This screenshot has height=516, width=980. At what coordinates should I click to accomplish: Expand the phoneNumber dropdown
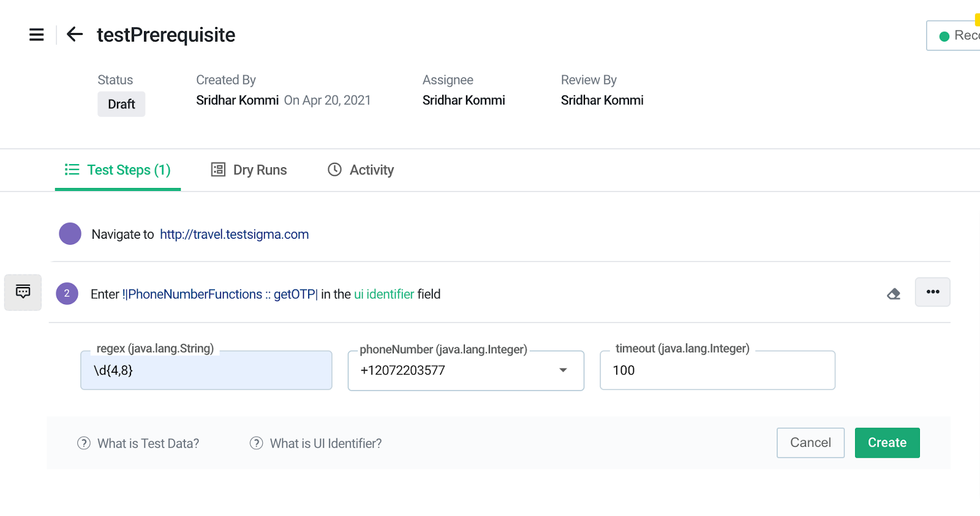(563, 370)
